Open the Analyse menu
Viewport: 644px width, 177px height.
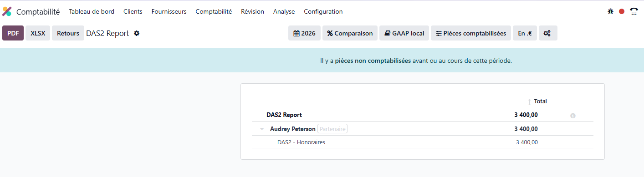[284, 11]
